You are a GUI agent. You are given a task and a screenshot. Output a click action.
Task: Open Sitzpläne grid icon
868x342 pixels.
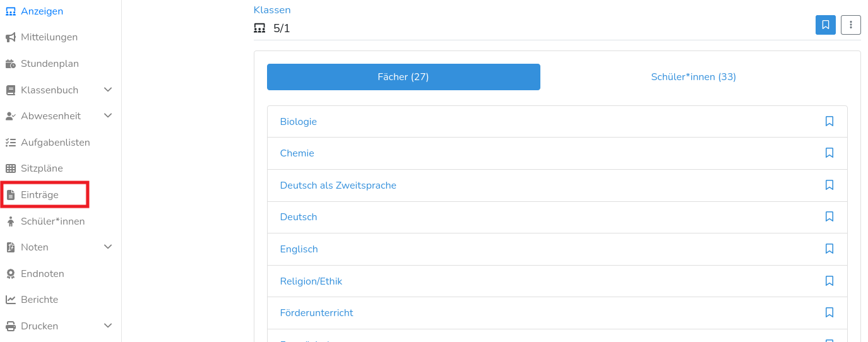(11, 168)
